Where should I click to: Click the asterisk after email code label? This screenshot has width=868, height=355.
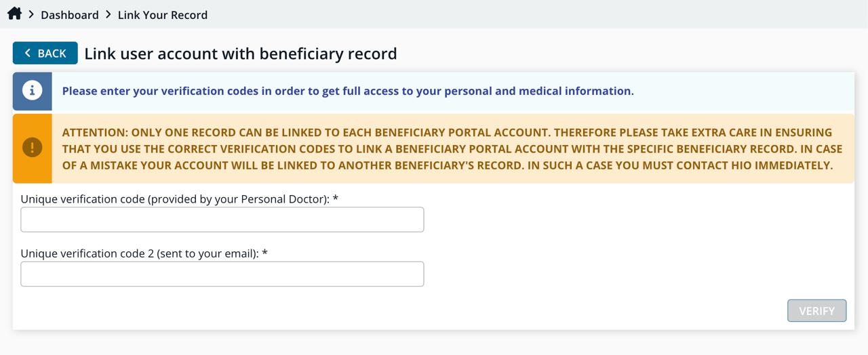pos(265,253)
